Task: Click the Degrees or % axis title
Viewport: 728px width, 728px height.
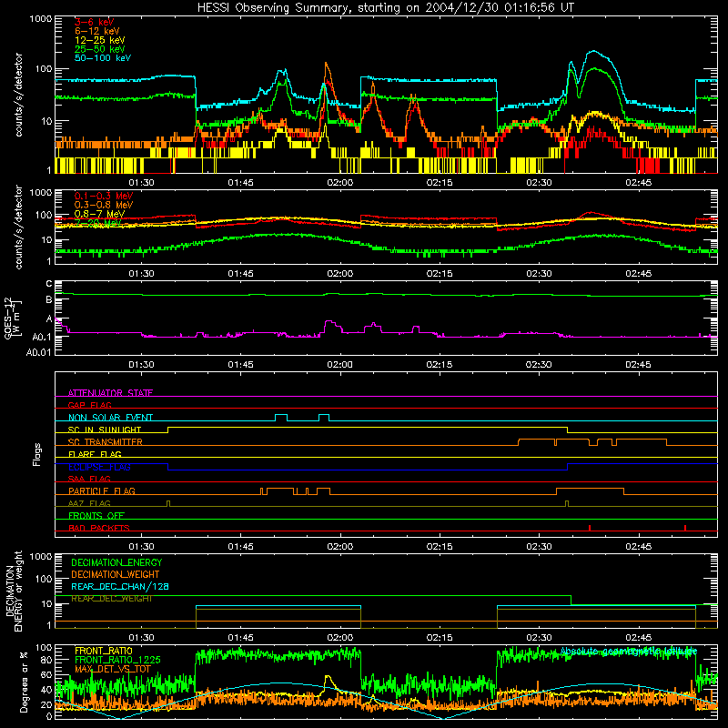Action: pos(24,682)
